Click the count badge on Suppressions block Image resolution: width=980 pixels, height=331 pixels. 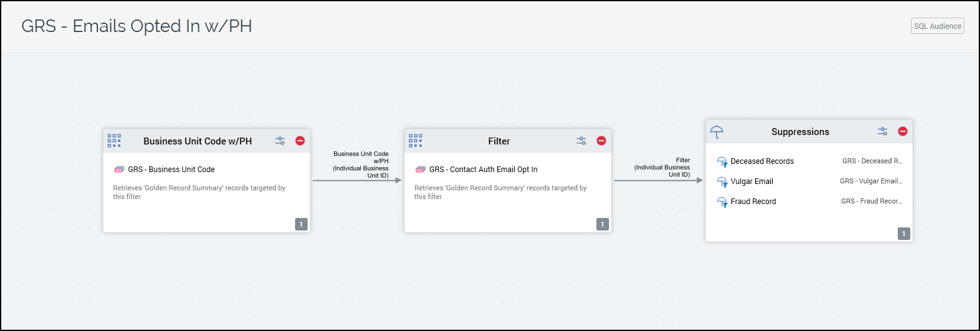[903, 234]
